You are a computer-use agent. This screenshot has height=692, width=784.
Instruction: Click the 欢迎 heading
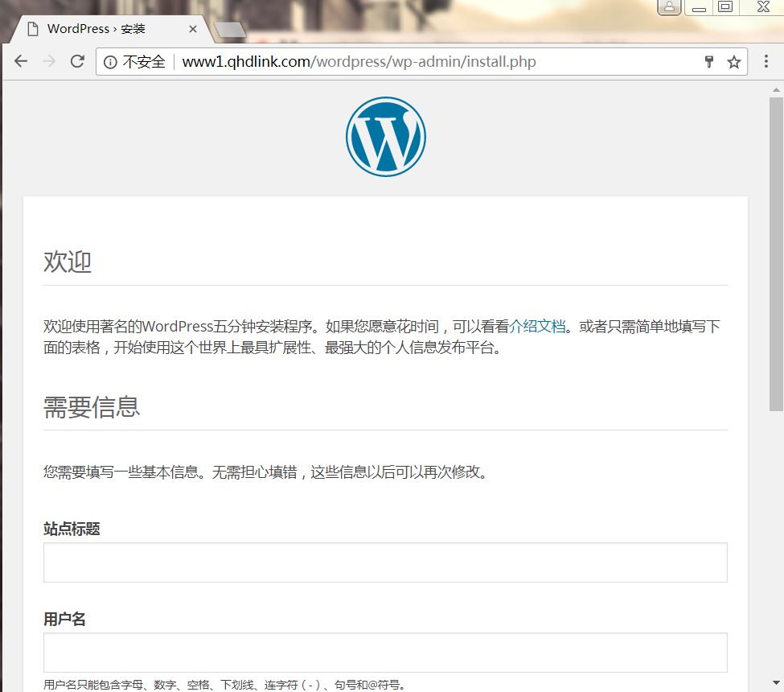(68, 262)
